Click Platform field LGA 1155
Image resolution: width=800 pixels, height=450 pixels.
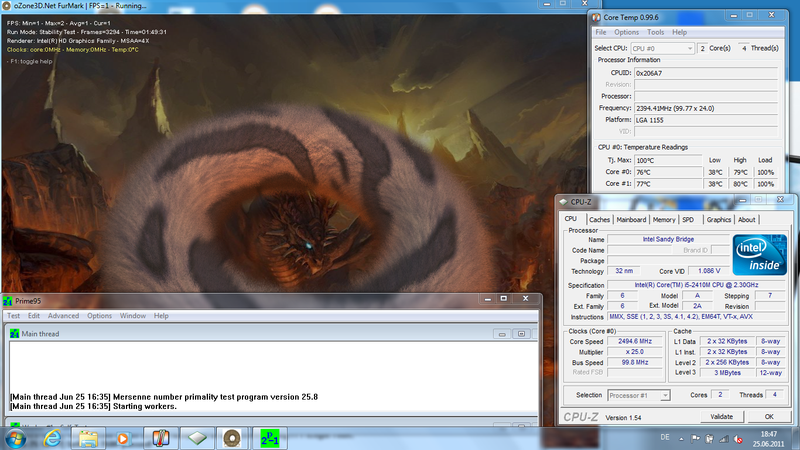[706, 120]
